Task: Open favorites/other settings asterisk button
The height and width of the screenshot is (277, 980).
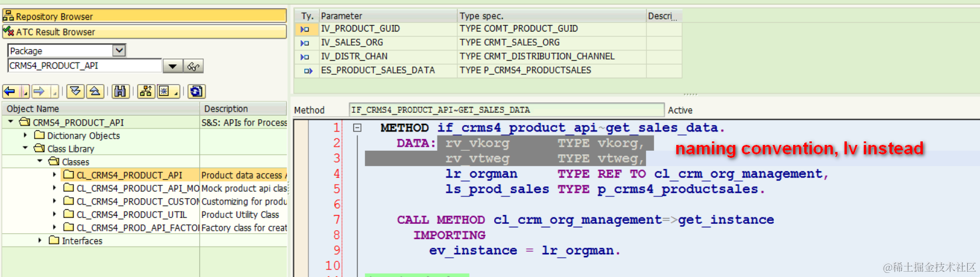Action: coord(168,91)
